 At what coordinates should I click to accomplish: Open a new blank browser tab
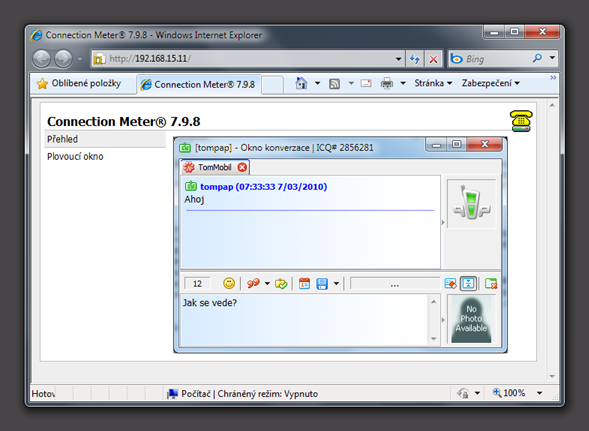click(272, 85)
